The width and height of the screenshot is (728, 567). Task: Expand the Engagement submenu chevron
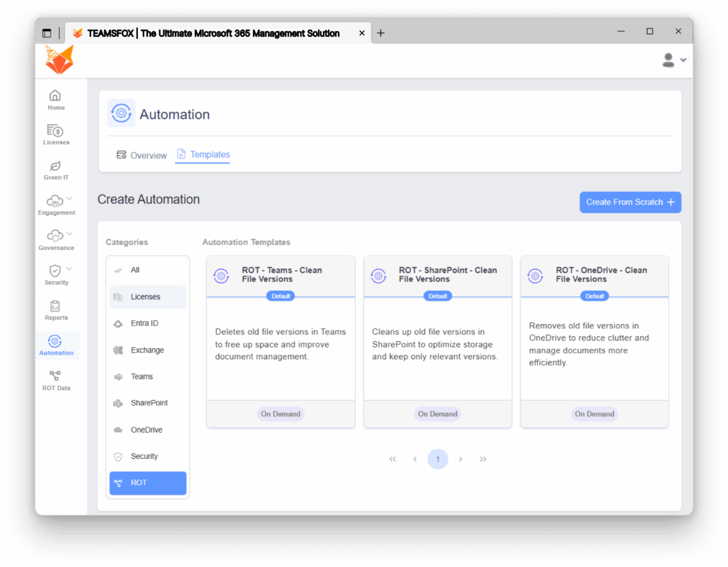pos(70,198)
